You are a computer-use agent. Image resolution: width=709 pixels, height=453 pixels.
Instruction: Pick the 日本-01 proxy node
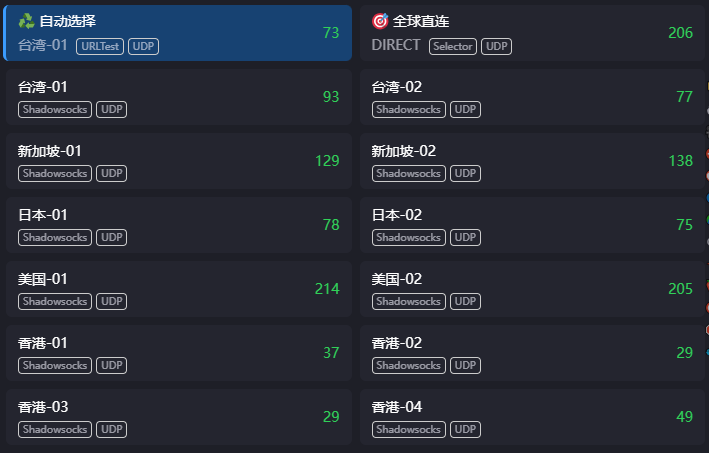click(179, 225)
